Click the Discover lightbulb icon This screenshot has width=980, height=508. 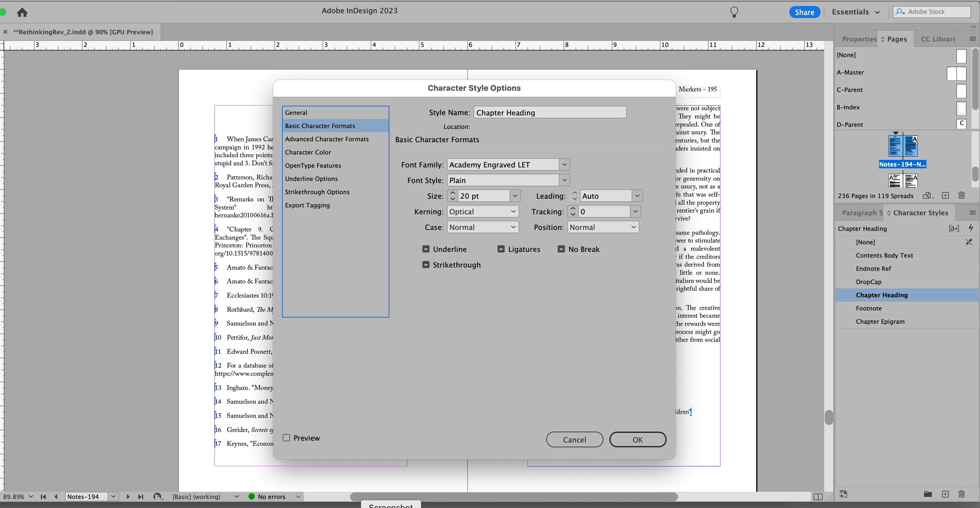point(734,12)
